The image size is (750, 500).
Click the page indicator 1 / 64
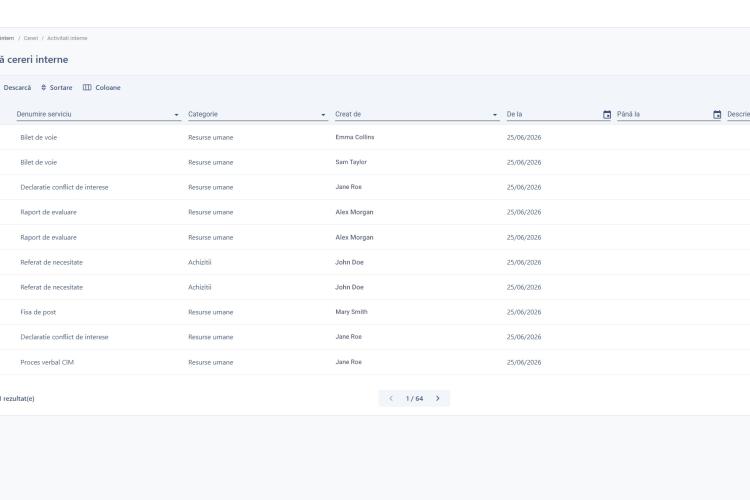414,399
